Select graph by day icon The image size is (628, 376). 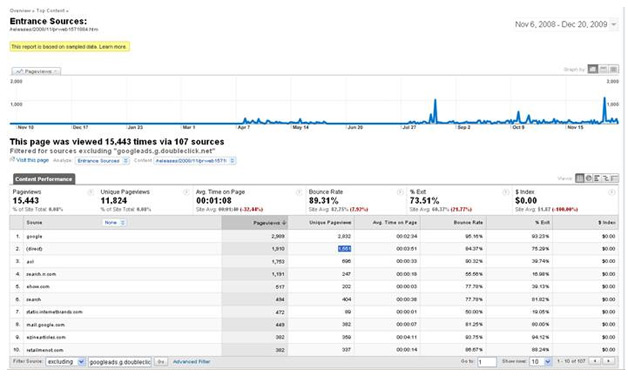592,69
